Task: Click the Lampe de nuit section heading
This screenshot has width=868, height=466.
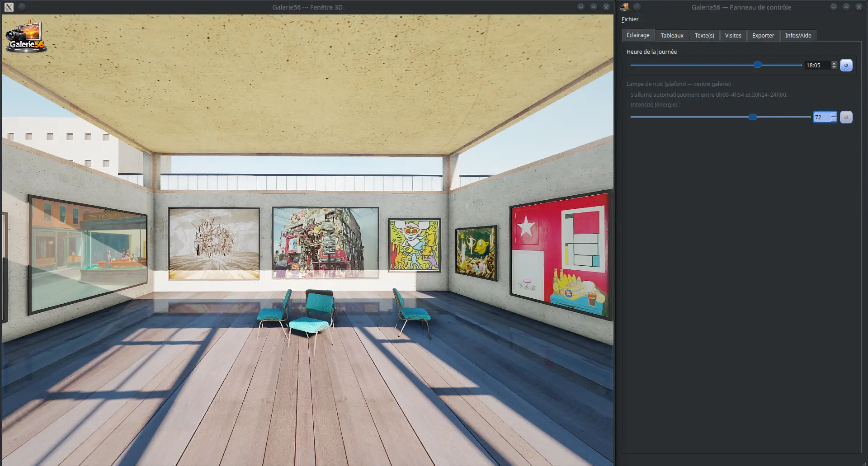Action: coord(679,84)
